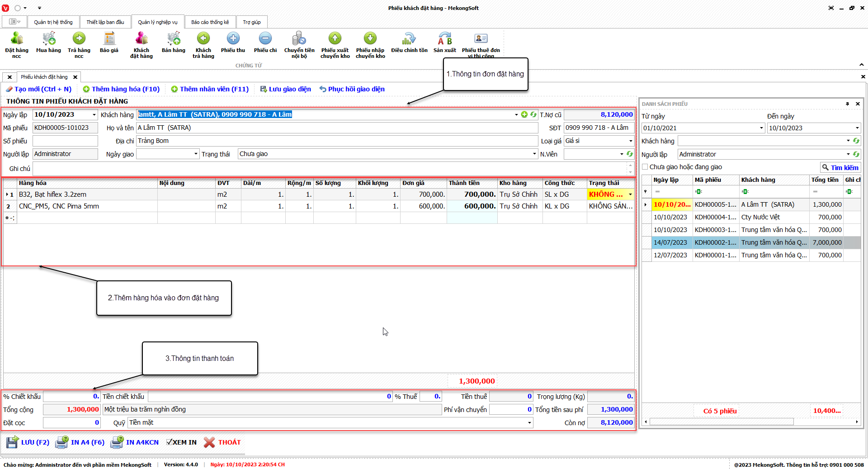Open the Quản trị hệ thống tab

pos(53,22)
